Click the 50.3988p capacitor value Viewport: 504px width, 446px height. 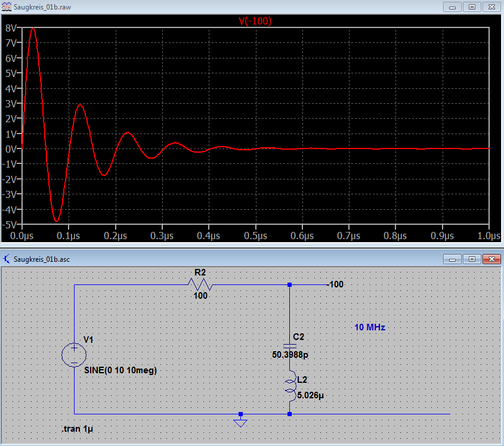[290, 355]
